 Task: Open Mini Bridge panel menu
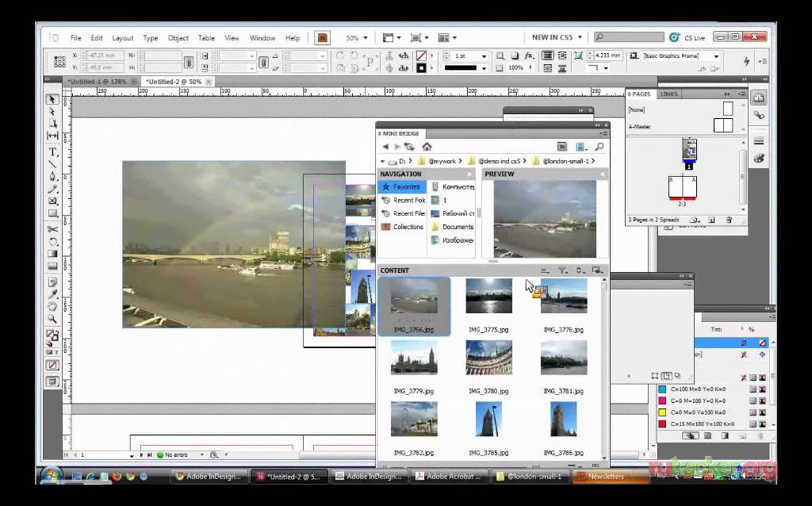(603, 133)
